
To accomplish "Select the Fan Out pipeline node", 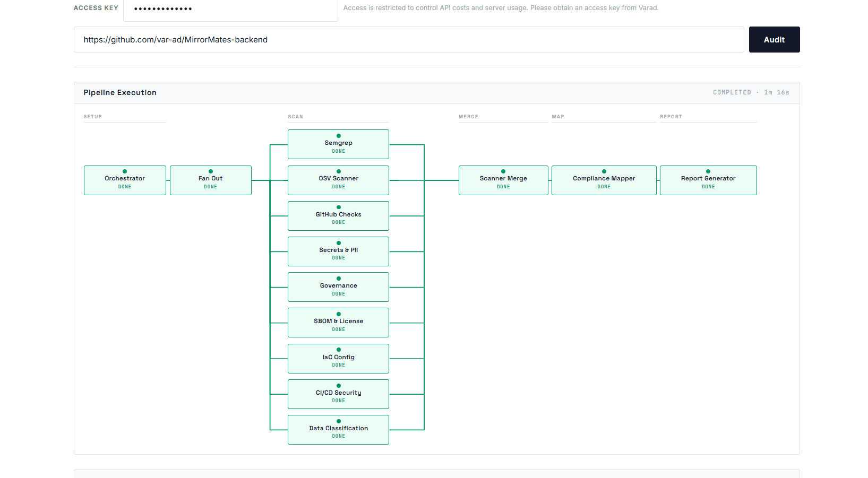I will click(211, 180).
